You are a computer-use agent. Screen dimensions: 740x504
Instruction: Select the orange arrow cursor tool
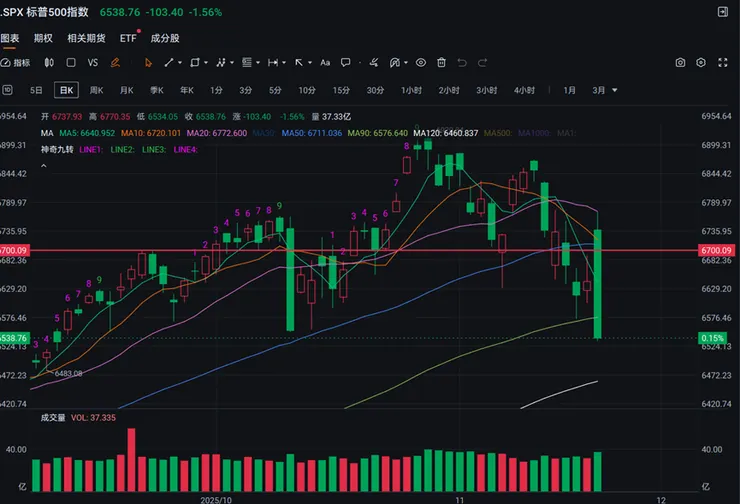click(x=149, y=62)
